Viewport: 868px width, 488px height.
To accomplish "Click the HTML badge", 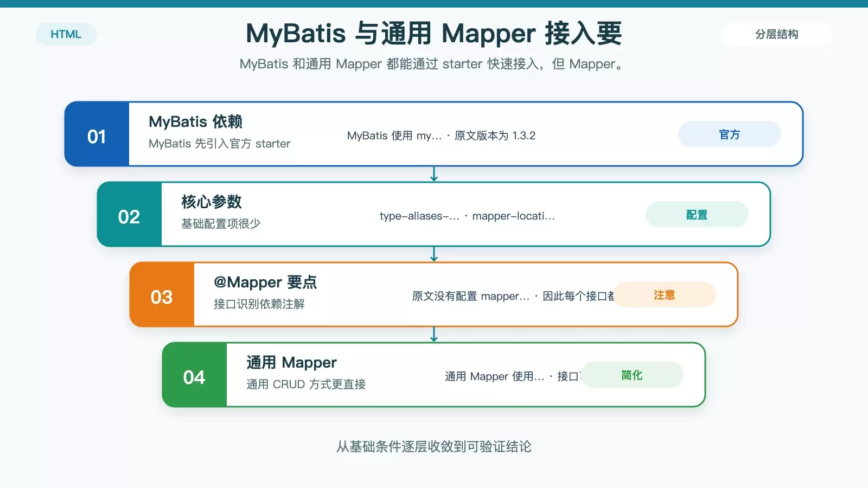I will tap(66, 34).
